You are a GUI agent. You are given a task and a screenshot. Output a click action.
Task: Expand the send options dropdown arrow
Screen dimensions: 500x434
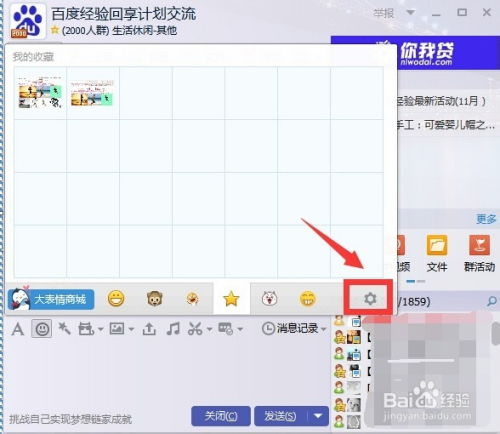click(x=318, y=416)
